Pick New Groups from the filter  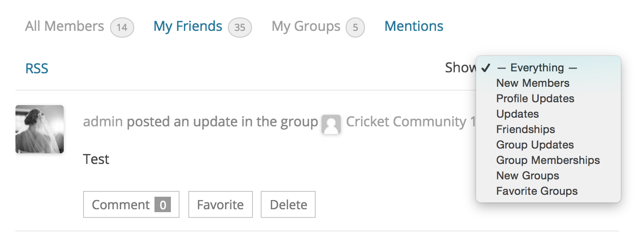pos(528,176)
